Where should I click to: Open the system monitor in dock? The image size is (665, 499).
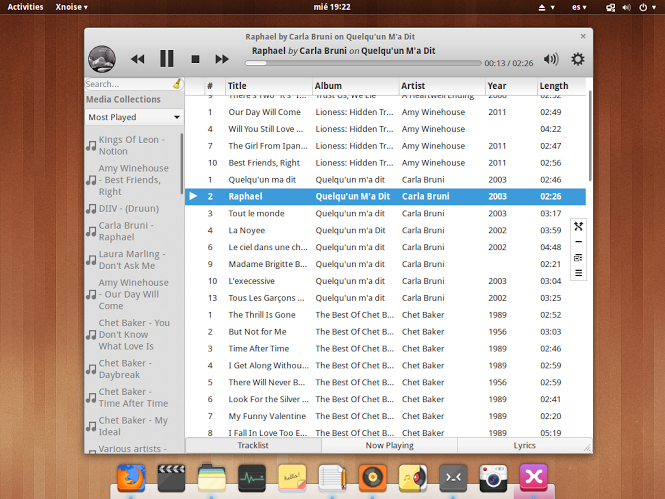252,478
